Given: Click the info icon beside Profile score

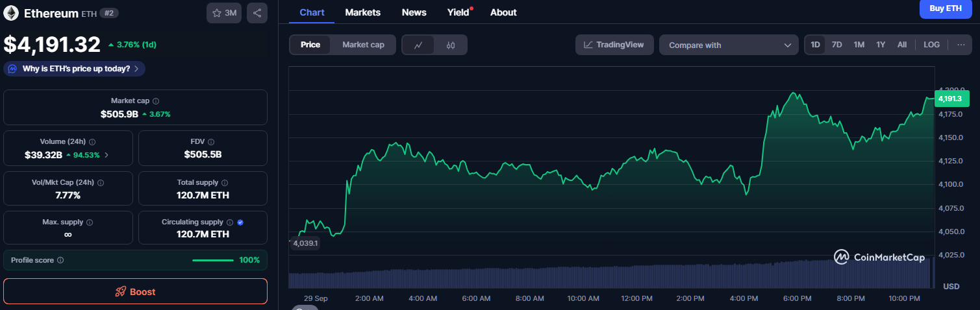Looking at the screenshot, I should pyautogui.click(x=60, y=260).
